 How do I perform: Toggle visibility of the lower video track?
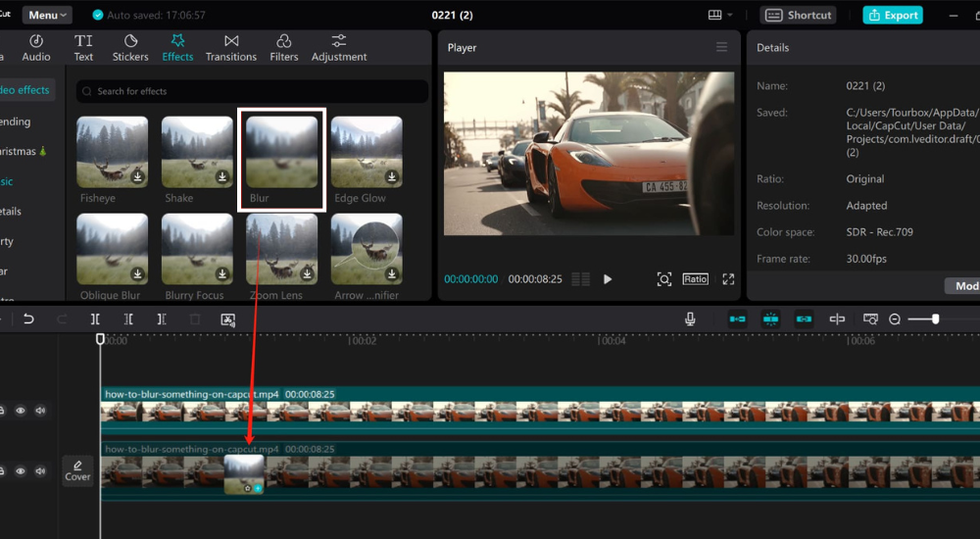pos(21,471)
